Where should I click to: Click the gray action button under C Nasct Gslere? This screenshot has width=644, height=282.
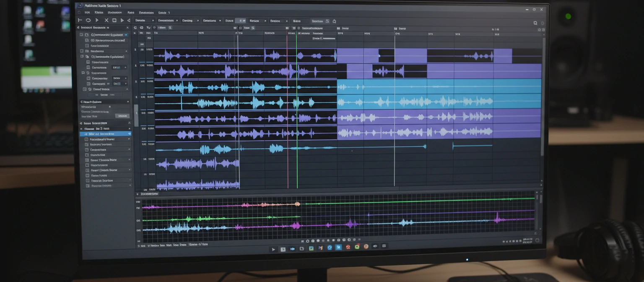(x=122, y=116)
